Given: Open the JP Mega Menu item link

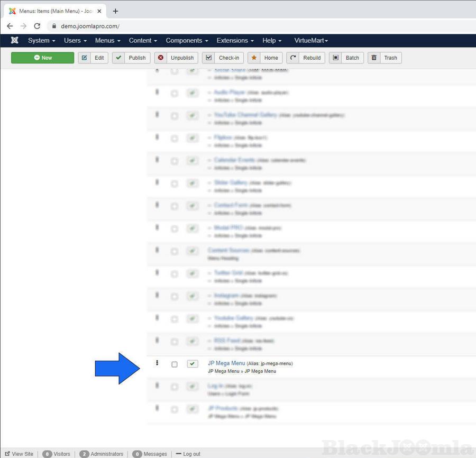Looking at the screenshot, I should tap(226, 363).
